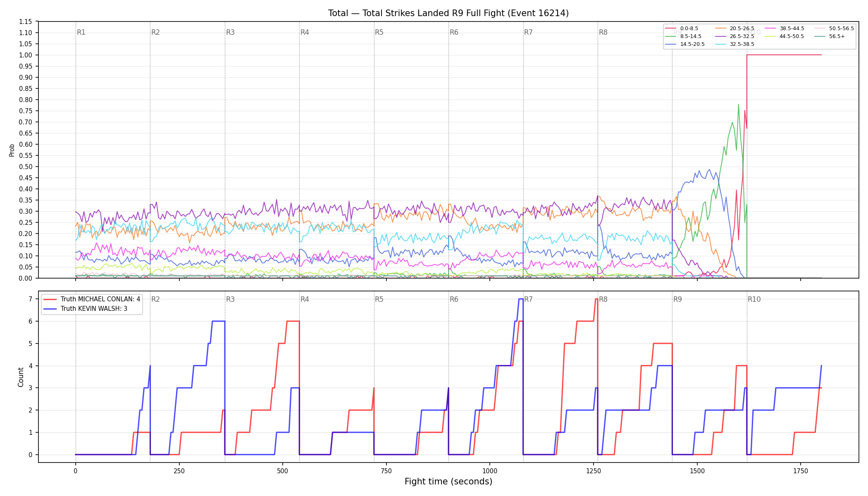
Task: Click the R5 round marker in top chart
Action: pyautogui.click(x=379, y=32)
